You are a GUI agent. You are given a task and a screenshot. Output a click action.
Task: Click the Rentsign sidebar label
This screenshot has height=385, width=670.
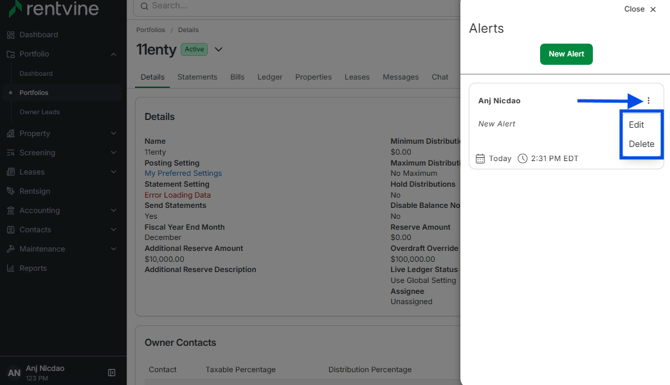pos(35,191)
